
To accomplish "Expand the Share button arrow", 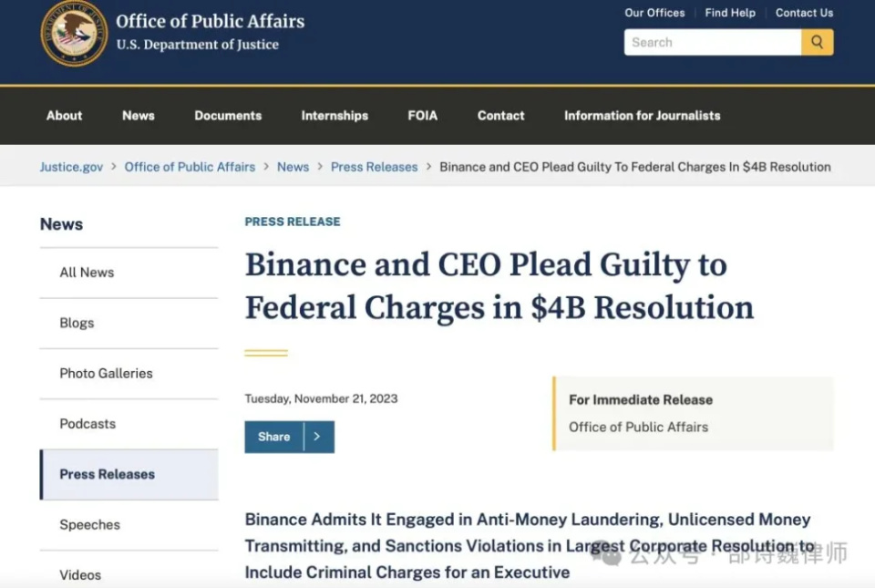I will [319, 437].
